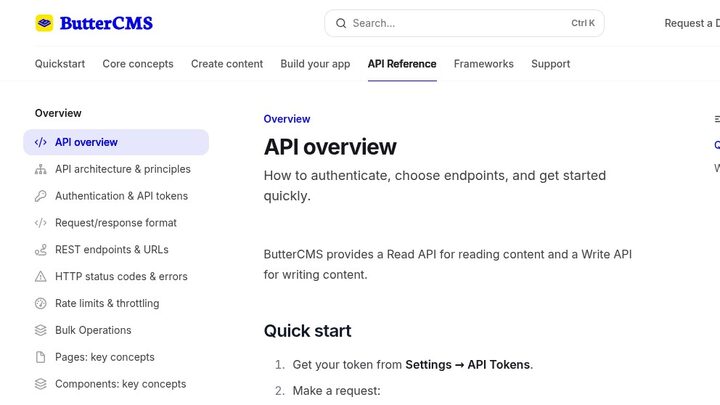Click the ButterCMS logo icon

(x=45, y=23)
